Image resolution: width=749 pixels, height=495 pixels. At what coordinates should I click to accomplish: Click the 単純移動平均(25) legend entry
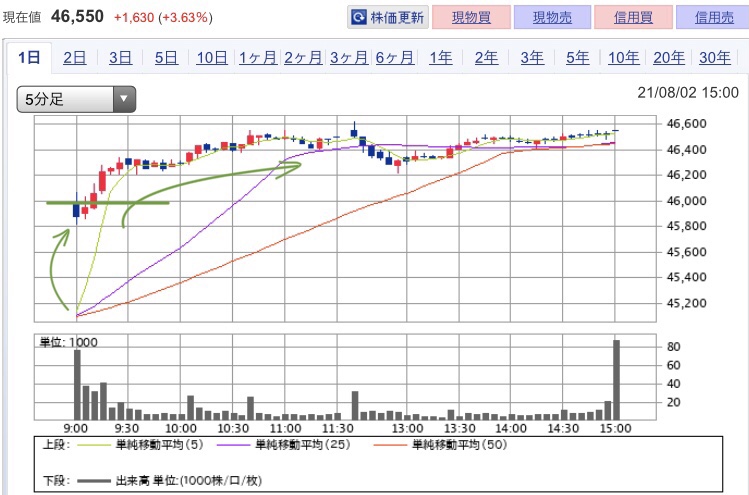click(284, 445)
